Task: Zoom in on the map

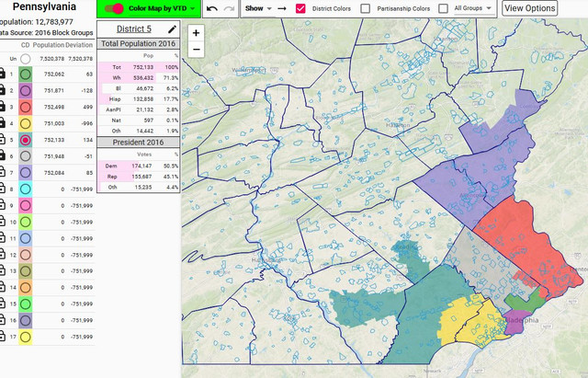Action: point(196,33)
